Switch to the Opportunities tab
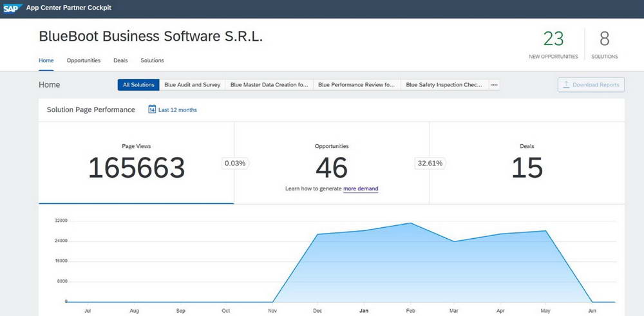644x316 pixels. (84, 60)
